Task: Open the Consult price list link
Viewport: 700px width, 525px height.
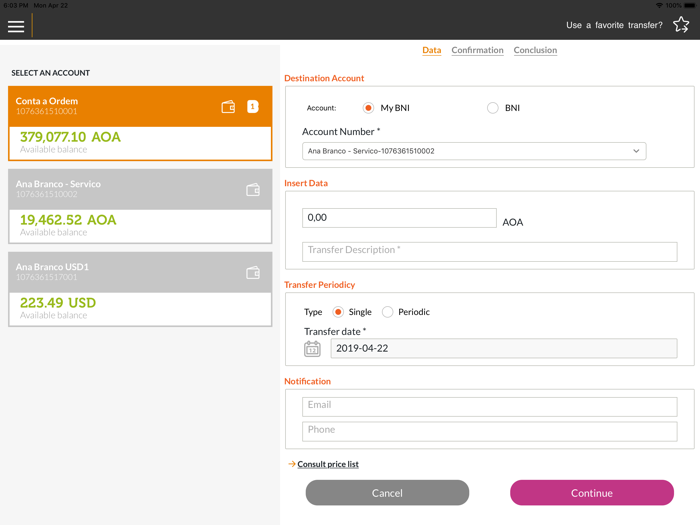Action: click(328, 464)
